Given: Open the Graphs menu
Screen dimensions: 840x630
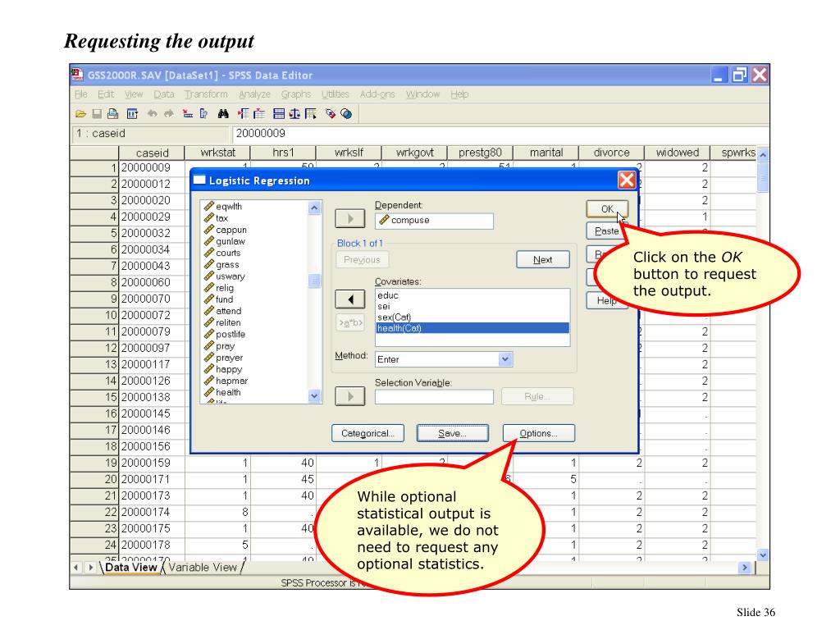Looking at the screenshot, I should (x=295, y=94).
